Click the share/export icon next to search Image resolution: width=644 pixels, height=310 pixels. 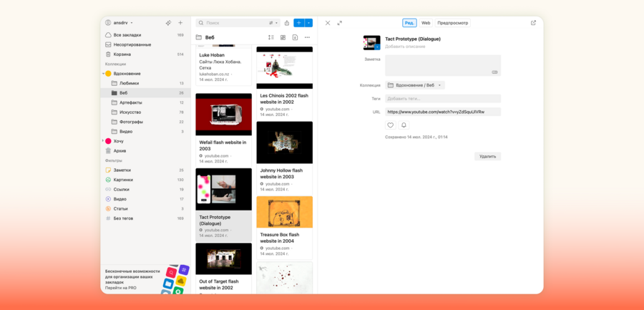(x=287, y=23)
